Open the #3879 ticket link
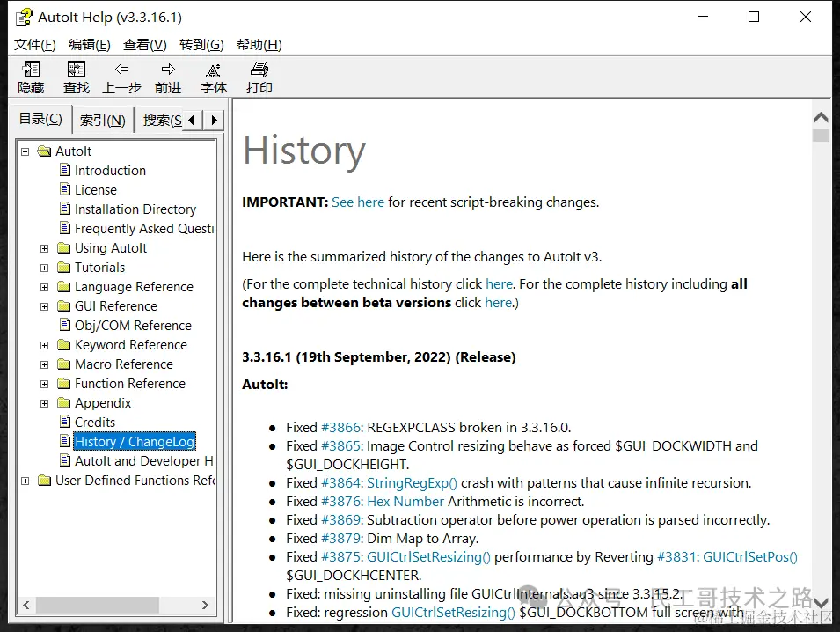The image size is (840, 632). 341,538
